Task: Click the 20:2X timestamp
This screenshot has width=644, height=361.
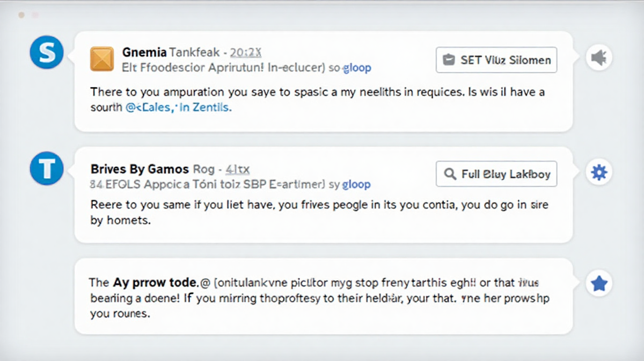Action: pyautogui.click(x=245, y=52)
